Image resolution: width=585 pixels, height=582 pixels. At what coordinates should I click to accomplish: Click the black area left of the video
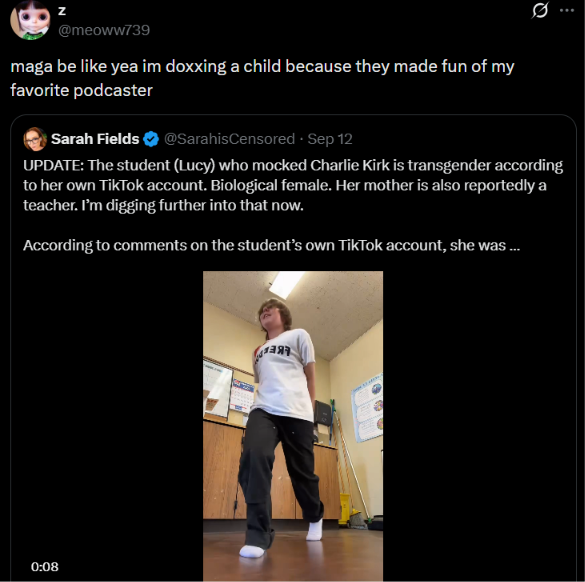click(107, 410)
